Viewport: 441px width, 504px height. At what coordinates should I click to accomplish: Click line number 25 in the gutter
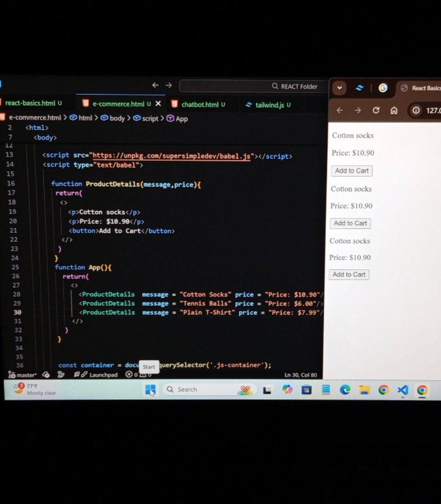(x=15, y=267)
